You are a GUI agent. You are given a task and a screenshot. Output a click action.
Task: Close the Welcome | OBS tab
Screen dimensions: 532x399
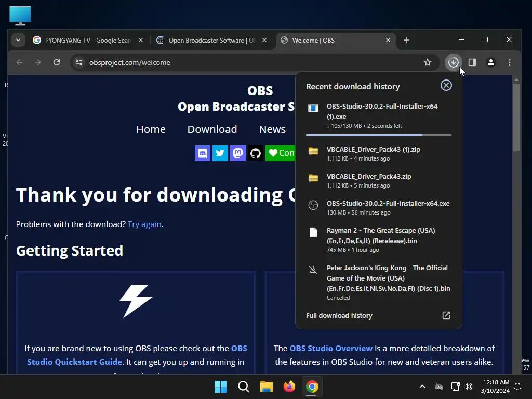388,41
